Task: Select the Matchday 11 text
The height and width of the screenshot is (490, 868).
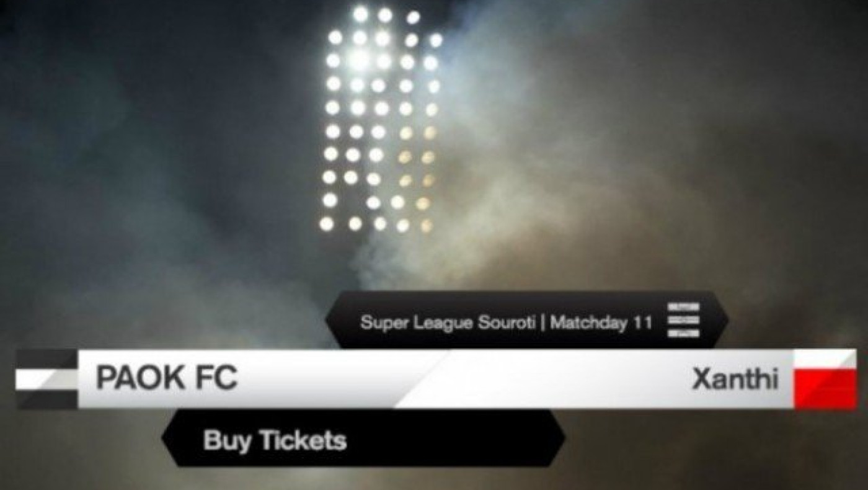Action: (601, 323)
